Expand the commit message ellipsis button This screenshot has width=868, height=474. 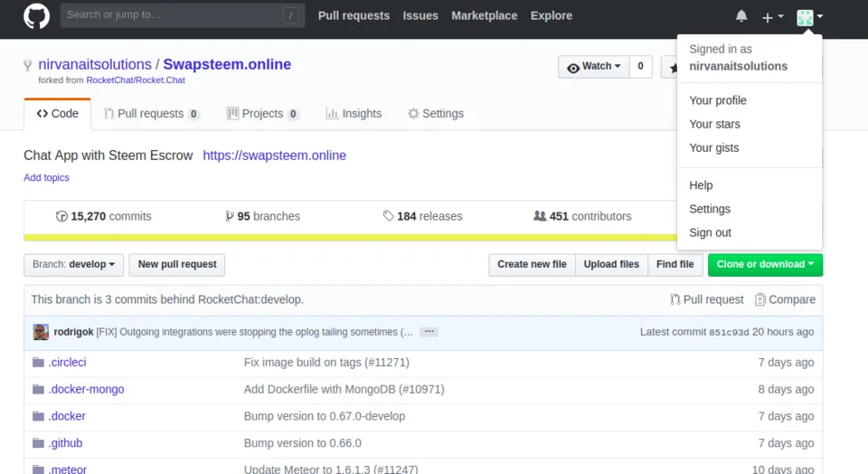[x=429, y=332]
